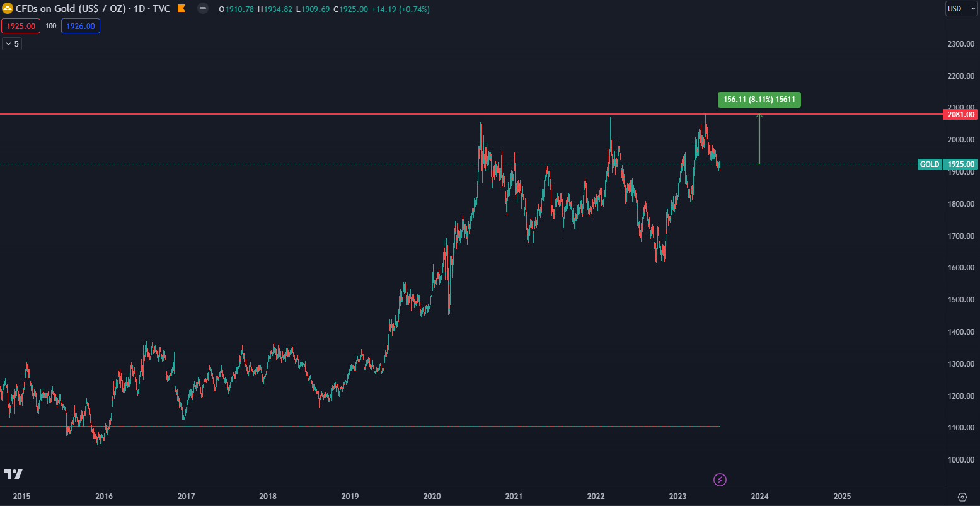Expand the collapsed indicators legend showing 5

point(12,44)
